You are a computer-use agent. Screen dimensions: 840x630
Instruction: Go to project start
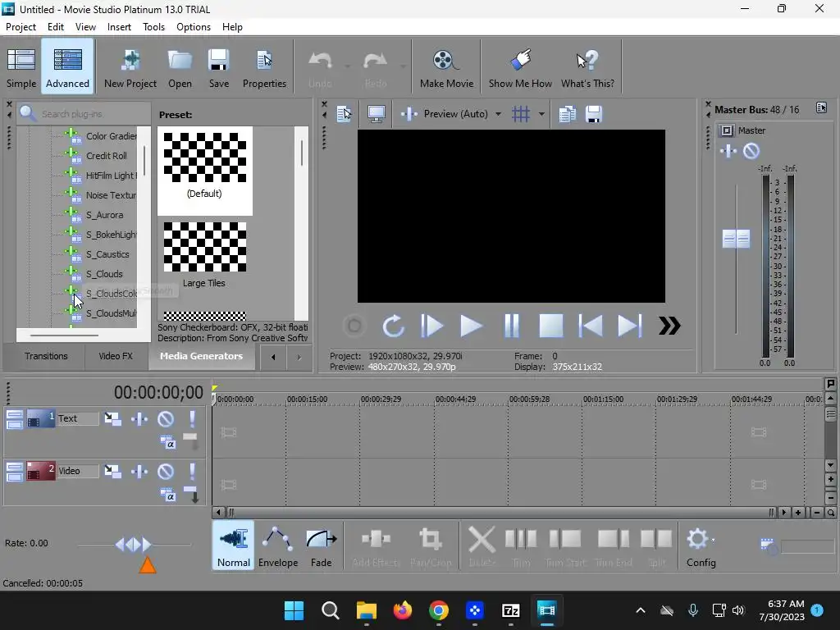click(x=591, y=326)
